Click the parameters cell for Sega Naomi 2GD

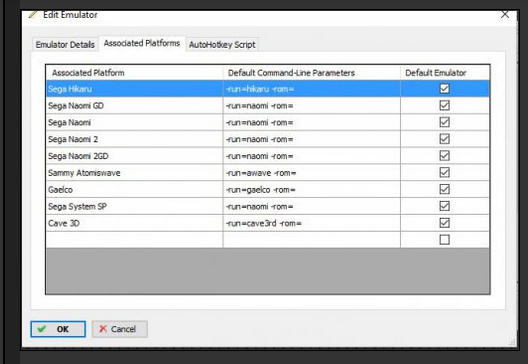[x=311, y=156]
